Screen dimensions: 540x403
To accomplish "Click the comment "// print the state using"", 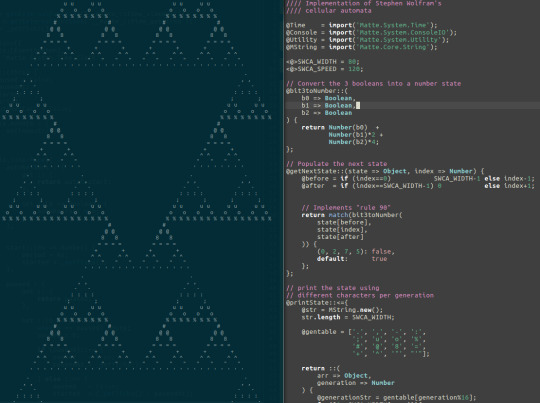I will coord(332,288).
